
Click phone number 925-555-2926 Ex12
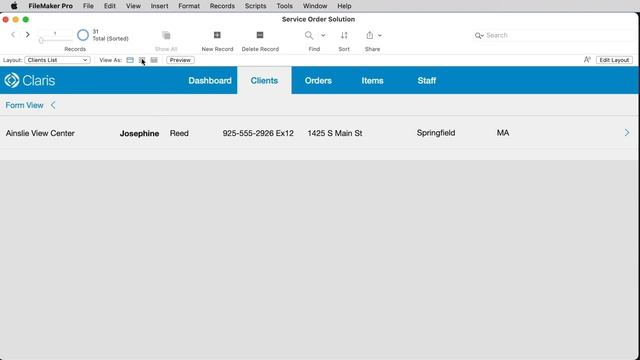click(x=258, y=133)
